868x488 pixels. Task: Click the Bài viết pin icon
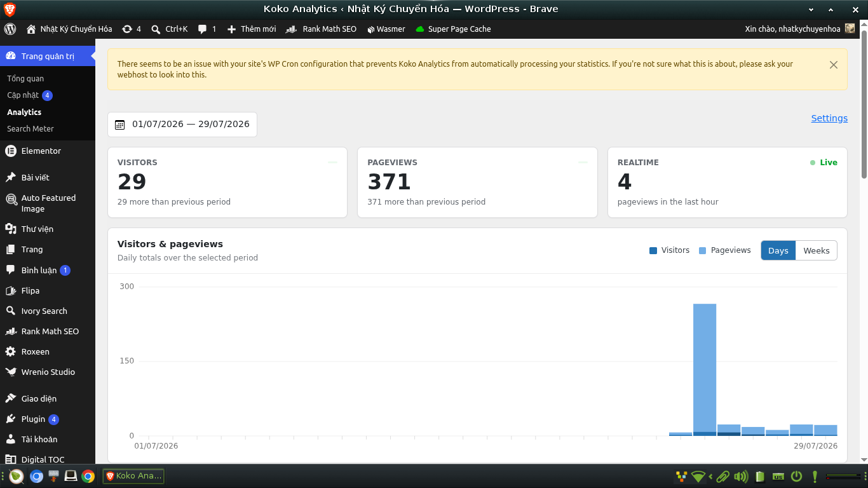tap(11, 177)
